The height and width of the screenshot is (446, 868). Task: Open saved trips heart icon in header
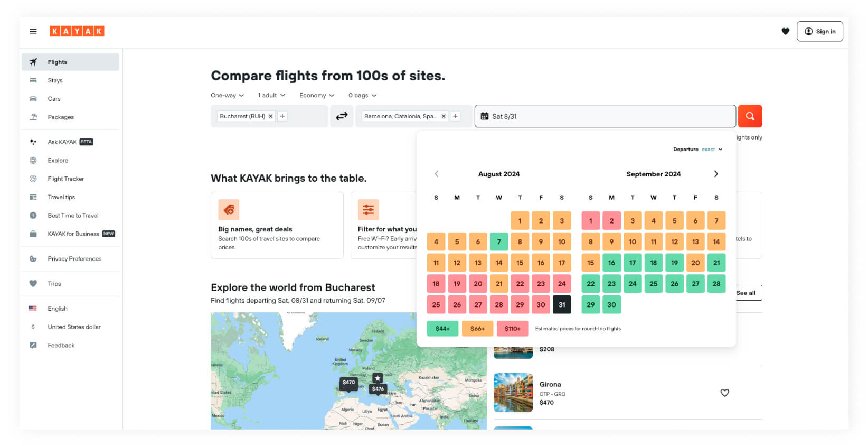point(785,31)
